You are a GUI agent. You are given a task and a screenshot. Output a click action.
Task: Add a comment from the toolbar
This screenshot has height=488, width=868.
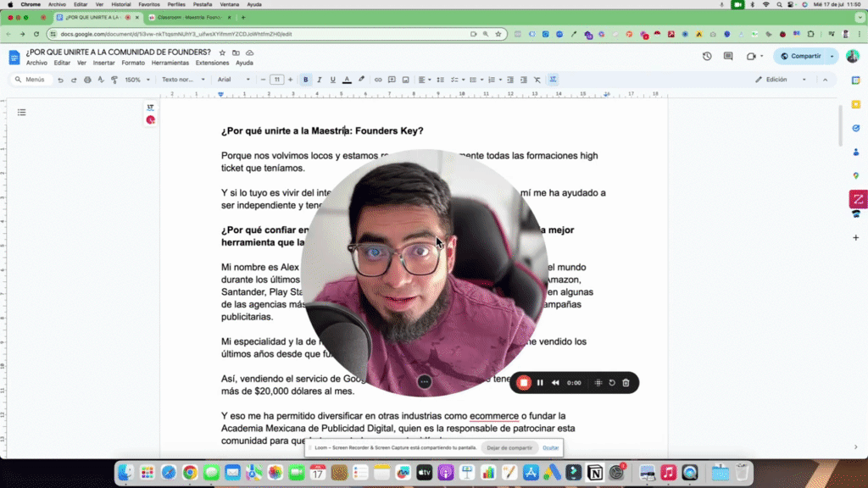click(392, 80)
